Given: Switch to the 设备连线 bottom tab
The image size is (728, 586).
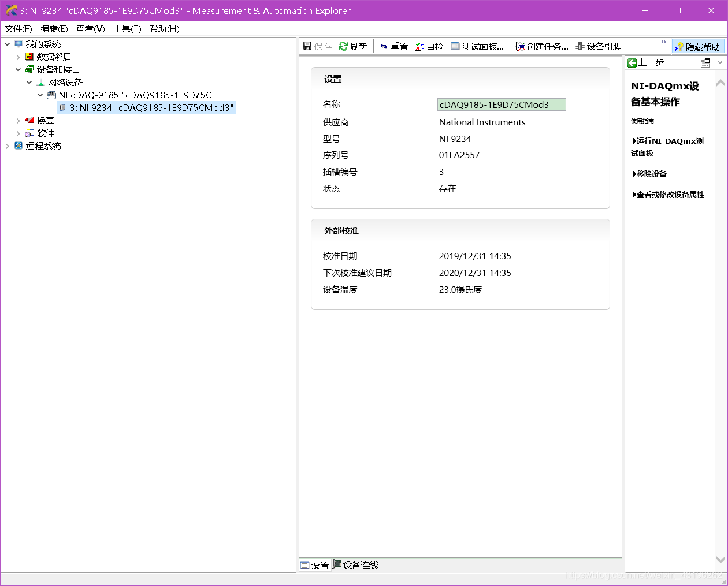Looking at the screenshot, I should coord(355,565).
